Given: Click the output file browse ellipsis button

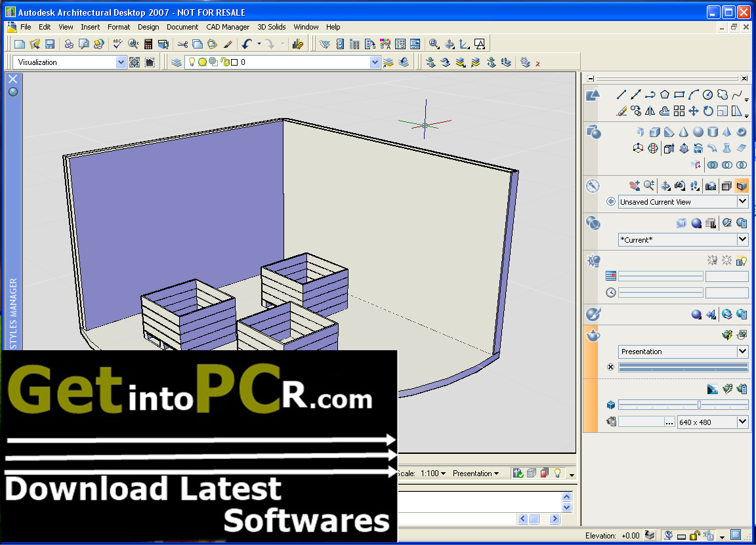Looking at the screenshot, I should (669, 422).
